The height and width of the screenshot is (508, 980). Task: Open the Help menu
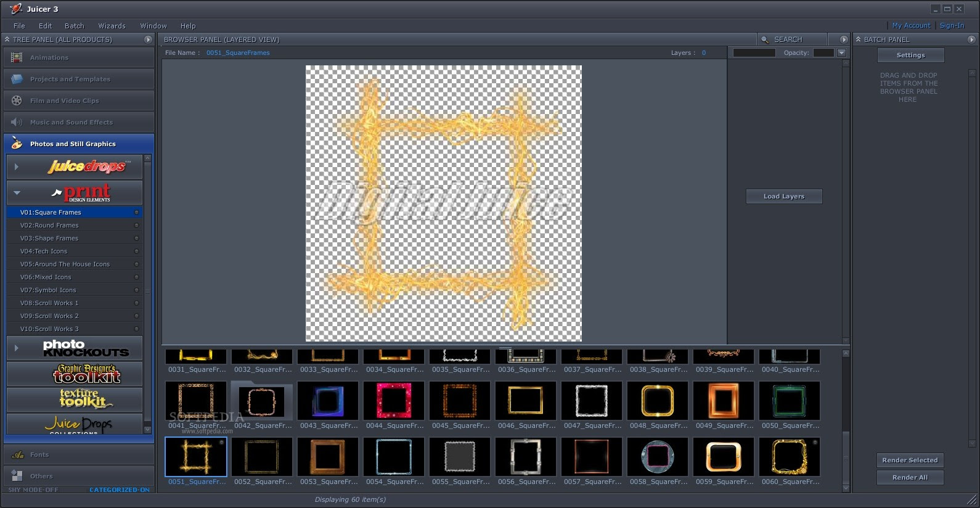point(188,26)
